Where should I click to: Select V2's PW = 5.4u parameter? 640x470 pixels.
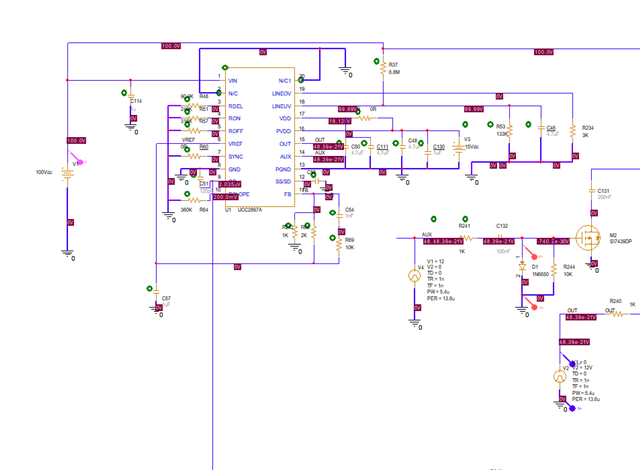coord(583,393)
